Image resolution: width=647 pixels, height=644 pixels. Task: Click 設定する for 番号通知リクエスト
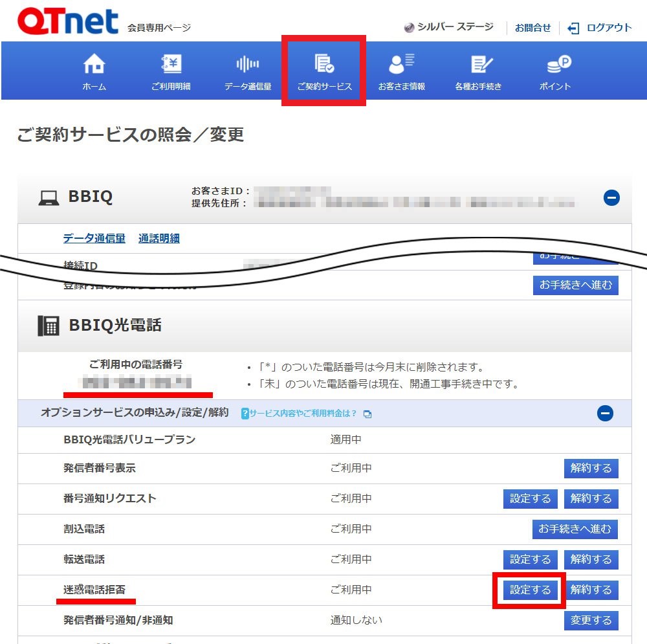click(531, 498)
